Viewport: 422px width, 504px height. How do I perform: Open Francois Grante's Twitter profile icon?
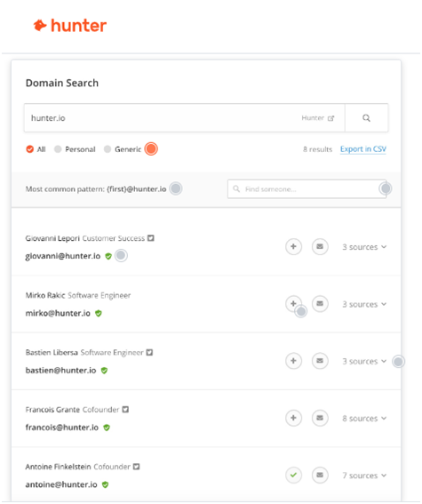pos(125,410)
